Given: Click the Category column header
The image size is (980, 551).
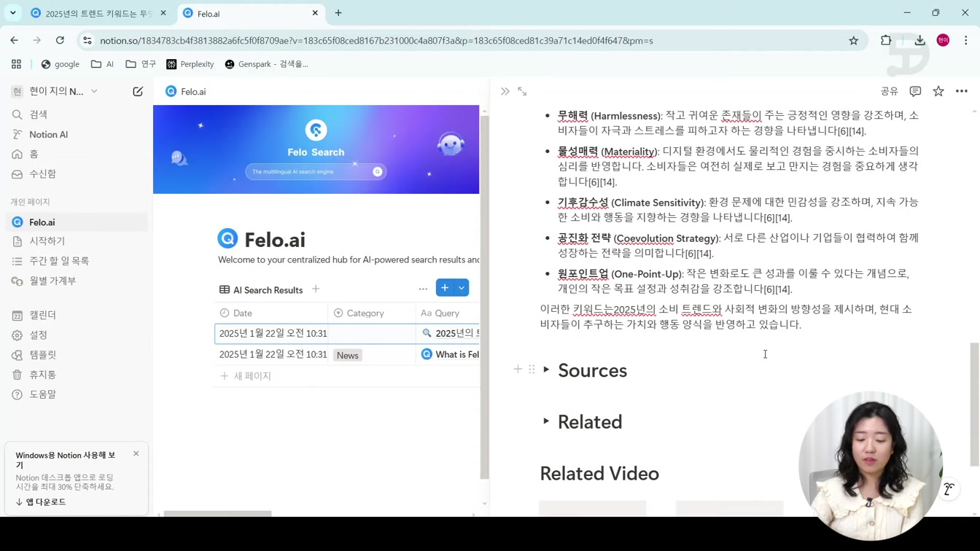Looking at the screenshot, I should (x=372, y=313).
